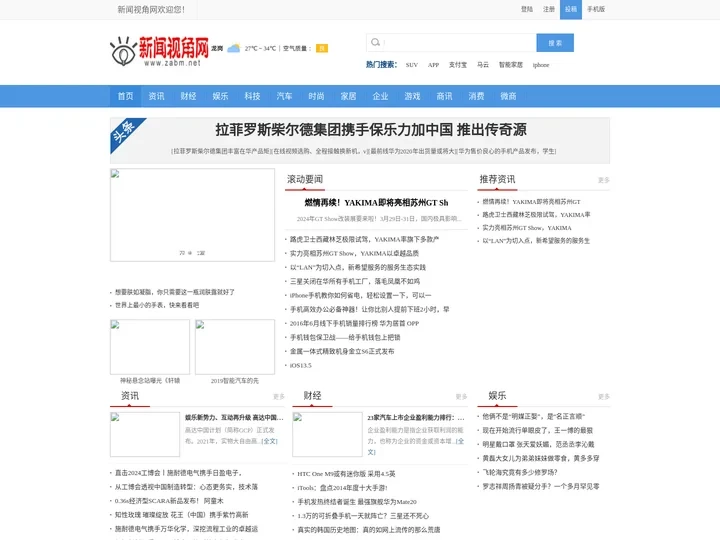Open article 世界上最小的手表
The image size is (720, 540).
point(157,305)
